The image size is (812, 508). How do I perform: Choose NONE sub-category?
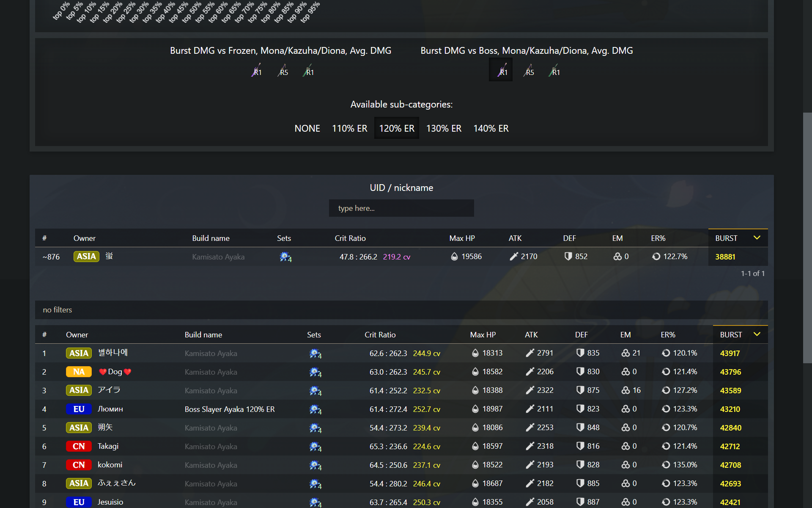click(x=307, y=128)
